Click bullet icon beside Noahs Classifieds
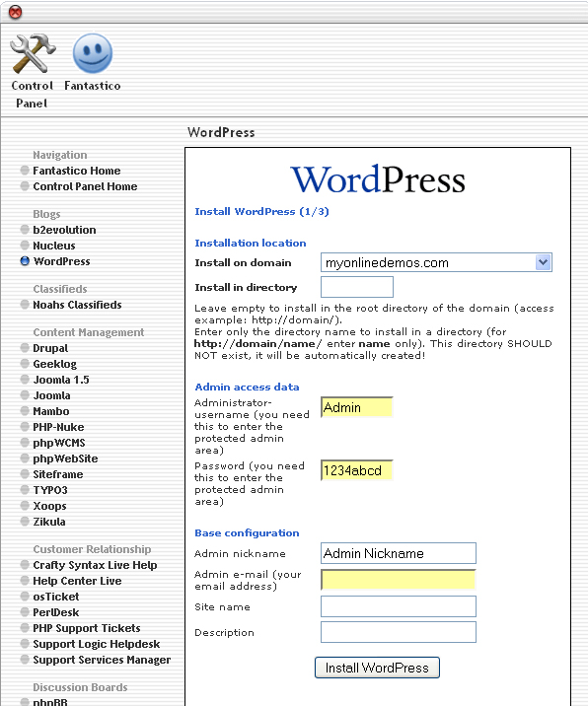This screenshot has width=588, height=706. pyautogui.click(x=25, y=305)
